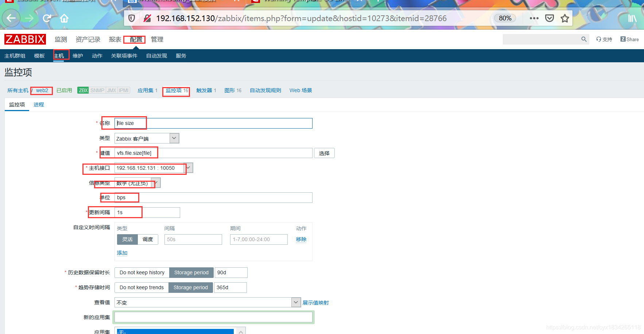Open the Share link

pos(630,39)
